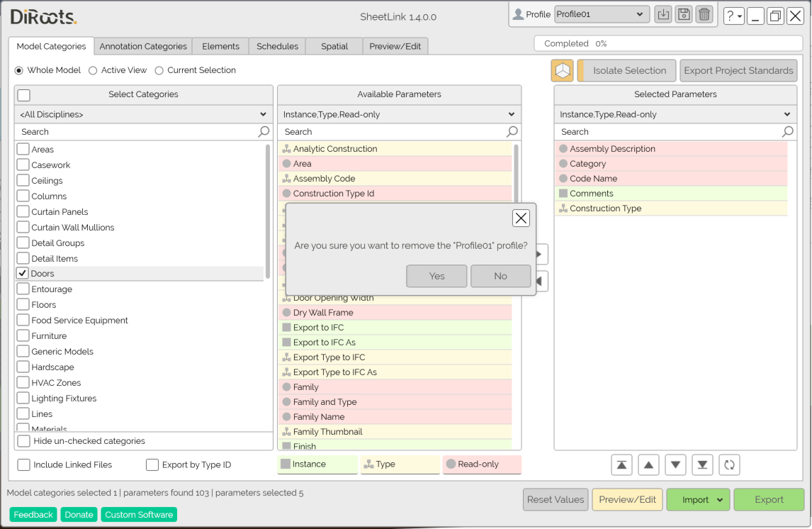
Task: Move selected parameter to top icon
Action: (x=621, y=465)
